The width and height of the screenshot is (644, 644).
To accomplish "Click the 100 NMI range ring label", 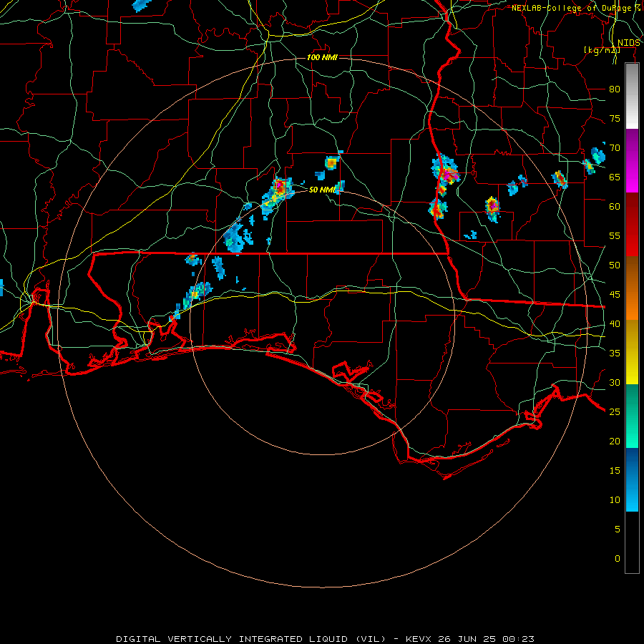I will tap(322, 57).
